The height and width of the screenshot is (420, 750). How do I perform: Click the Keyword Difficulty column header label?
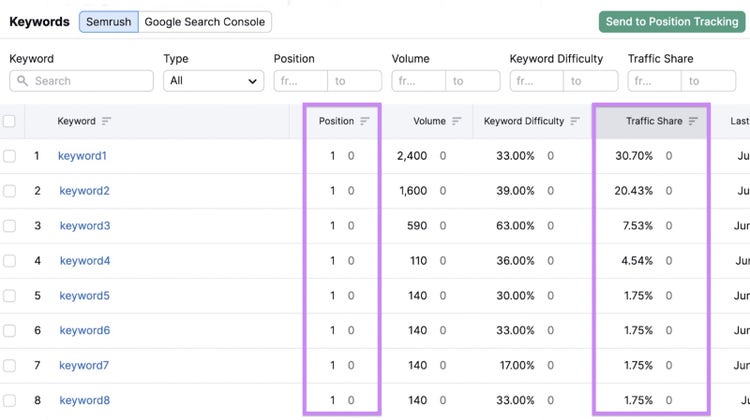click(524, 121)
